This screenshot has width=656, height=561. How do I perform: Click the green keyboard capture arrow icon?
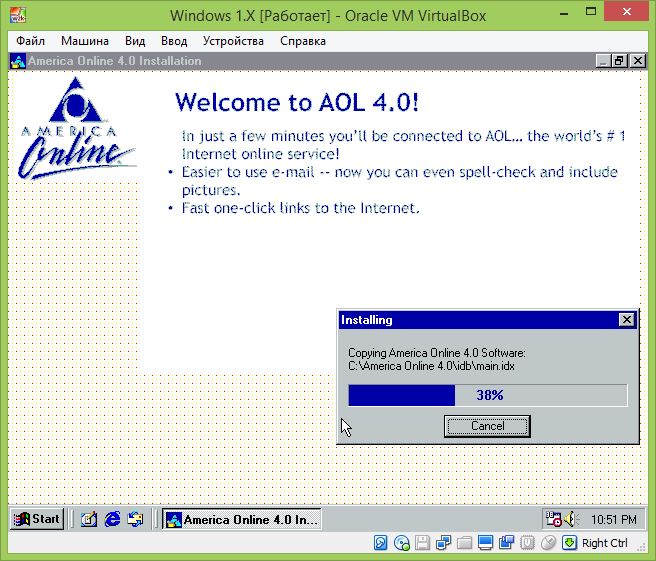point(569,543)
